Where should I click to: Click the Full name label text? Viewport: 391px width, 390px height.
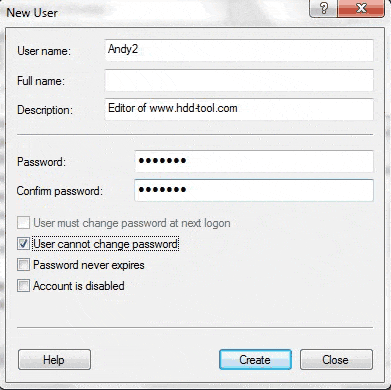tap(41, 81)
